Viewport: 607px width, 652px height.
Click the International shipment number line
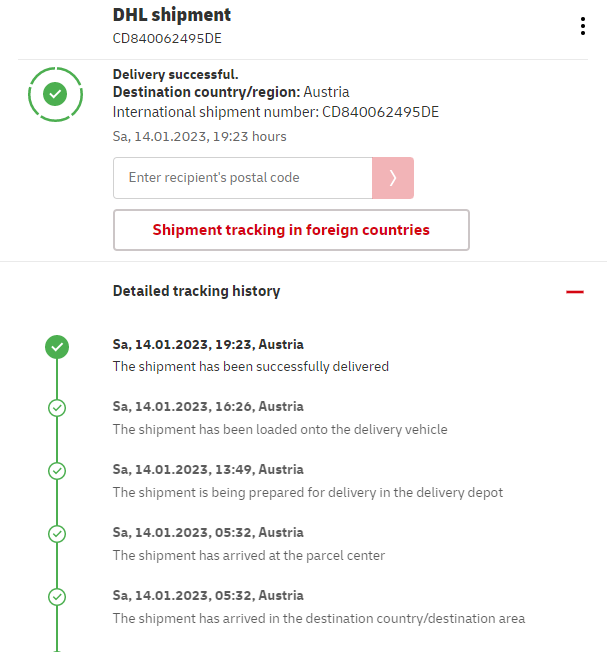coord(275,112)
